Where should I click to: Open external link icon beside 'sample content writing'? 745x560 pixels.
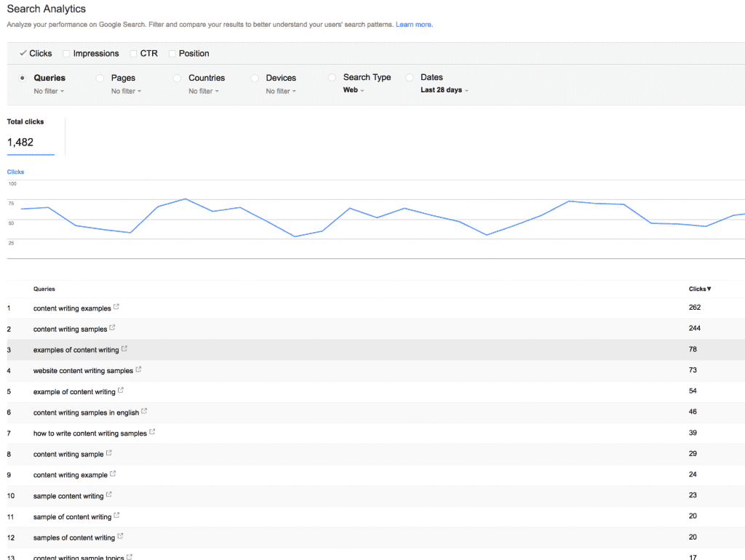109,495
